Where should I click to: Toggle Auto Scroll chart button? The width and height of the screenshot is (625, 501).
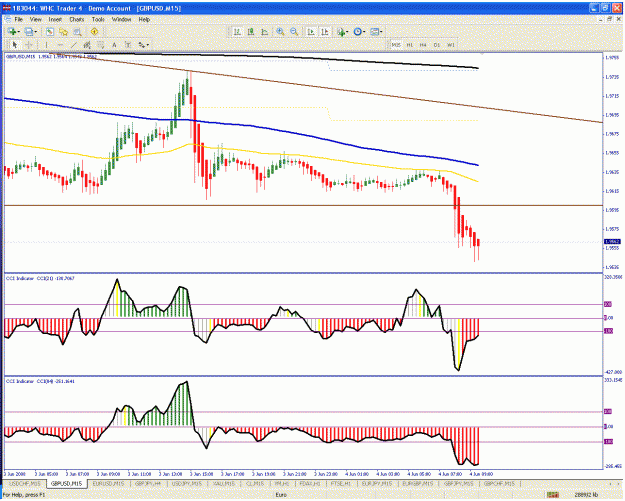(311, 32)
